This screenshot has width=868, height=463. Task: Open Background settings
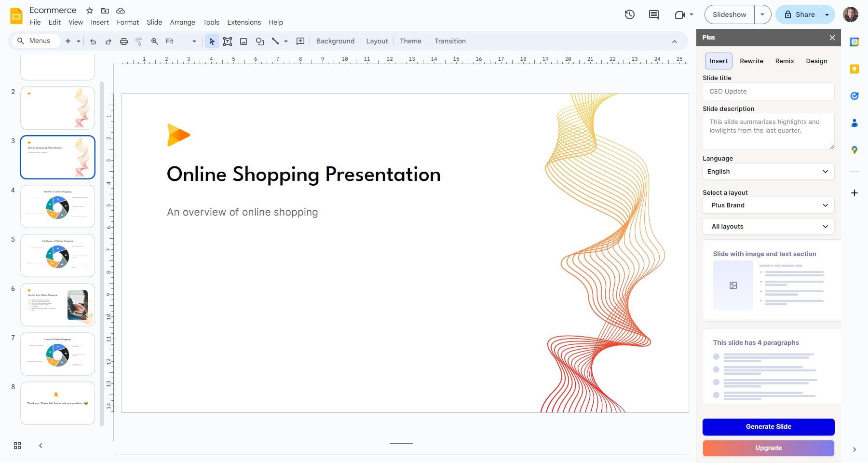click(x=335, y=41)
